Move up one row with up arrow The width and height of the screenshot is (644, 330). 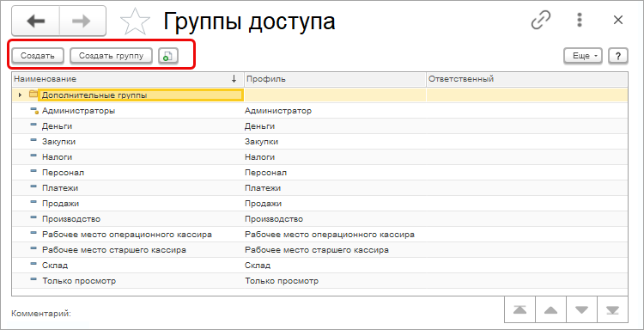[x=550, y=309]
